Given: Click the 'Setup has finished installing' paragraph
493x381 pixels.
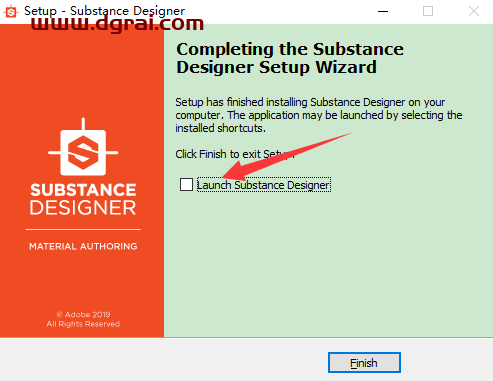Looking at the screenshot, I should [x=319, y=115].
